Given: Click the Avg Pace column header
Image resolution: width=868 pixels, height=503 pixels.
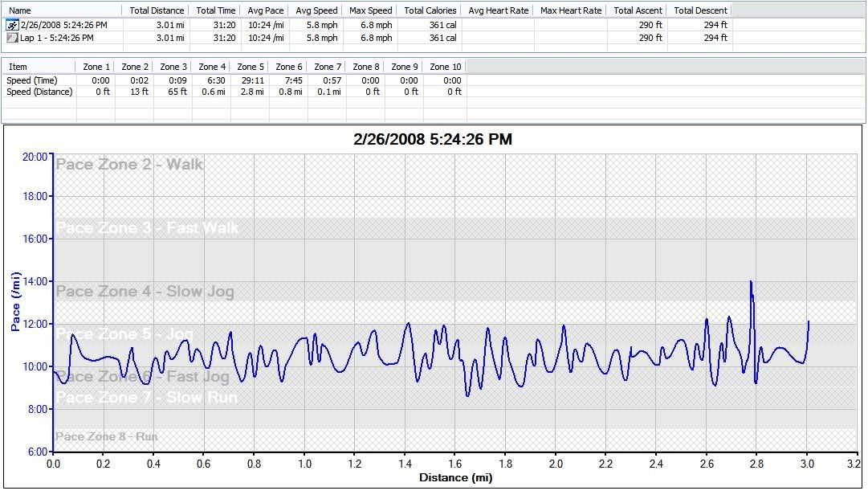Looking at the screenshot, I should point(265,10).
